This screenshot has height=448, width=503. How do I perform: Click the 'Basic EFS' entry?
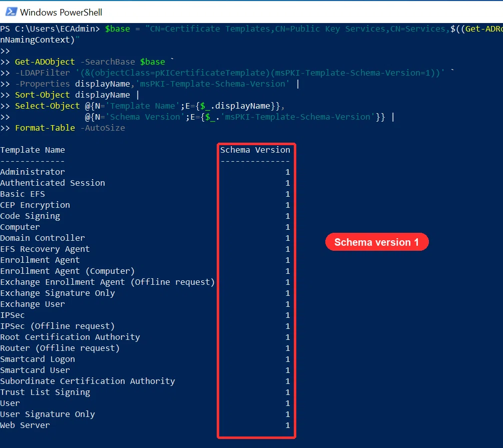(23, 194)
